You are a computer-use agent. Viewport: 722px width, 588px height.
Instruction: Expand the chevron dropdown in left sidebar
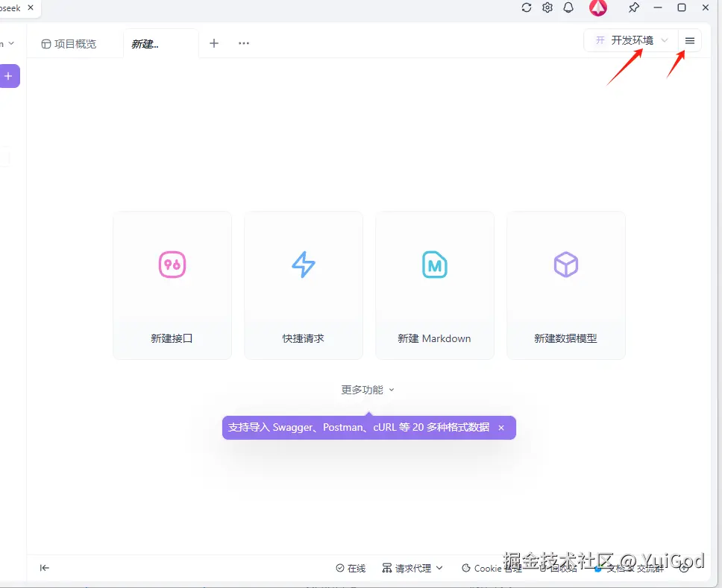[11, 43]
